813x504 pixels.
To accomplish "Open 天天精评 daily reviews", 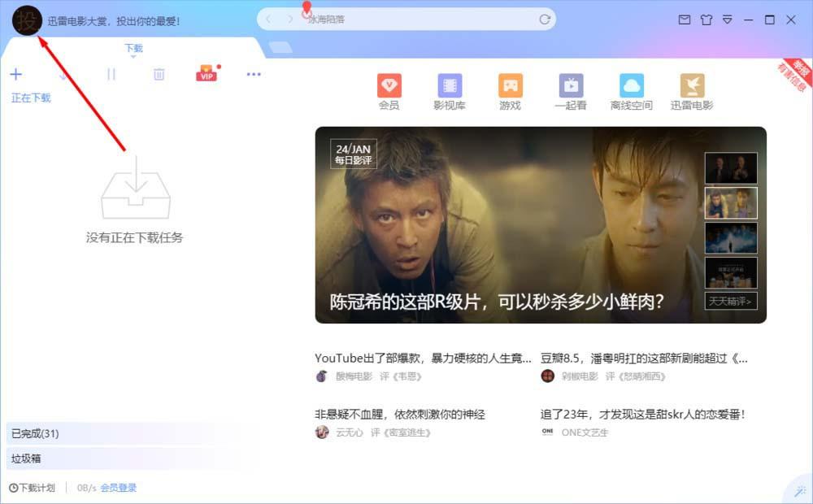I will point(731,300).
